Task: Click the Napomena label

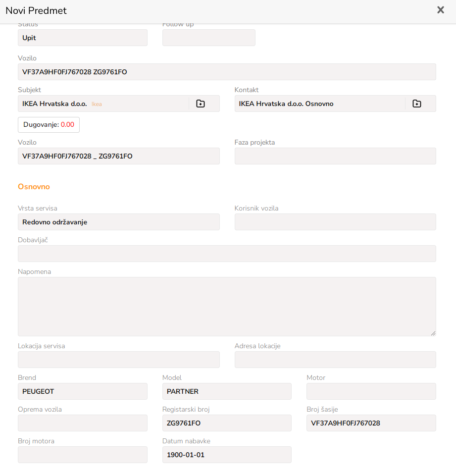Action: point(34,272)
